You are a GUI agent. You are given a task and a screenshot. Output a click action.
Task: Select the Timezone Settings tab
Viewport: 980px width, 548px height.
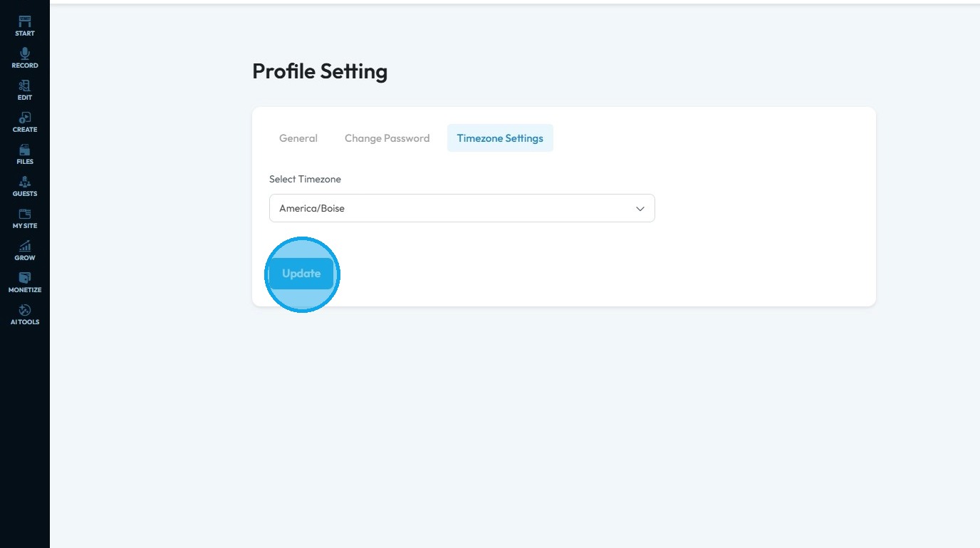coord(500,138)
